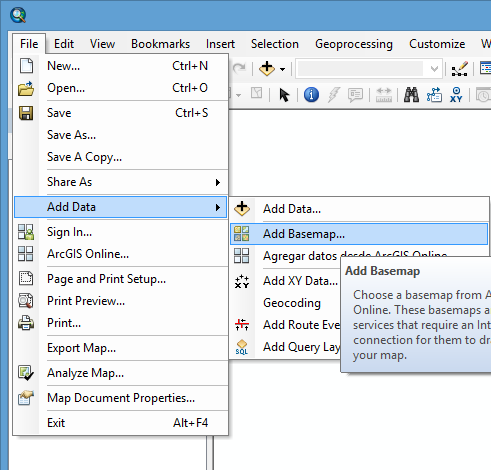Select the Measure ruler tool
Screen dimensions: 491x470
384,95
